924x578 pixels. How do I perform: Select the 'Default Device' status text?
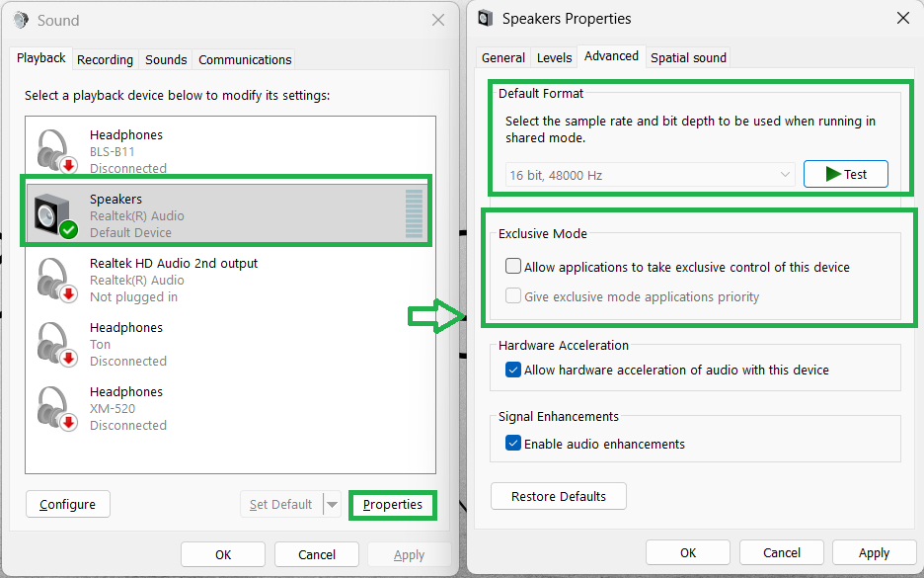click(x=130, y=232)
